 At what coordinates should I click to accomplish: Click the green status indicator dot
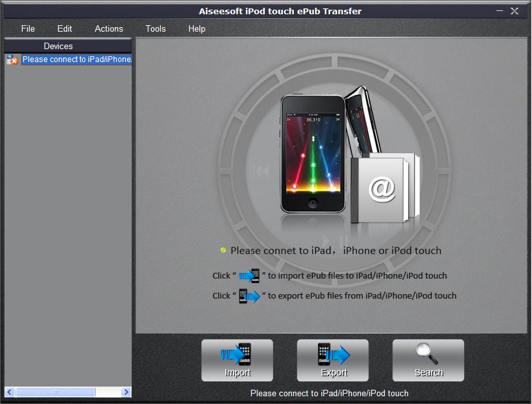point(223,250)
